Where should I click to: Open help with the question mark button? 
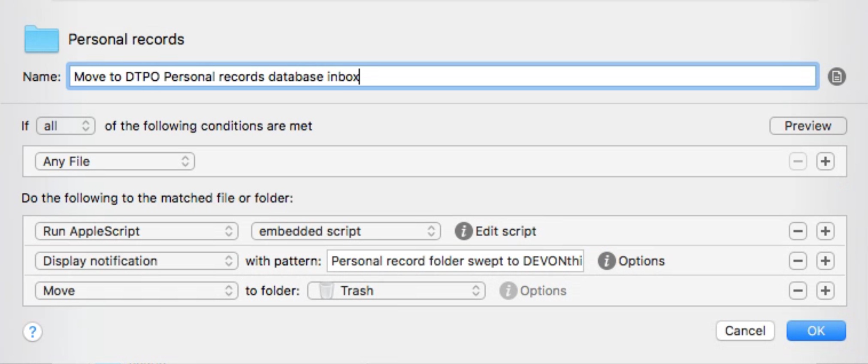point(33,331)
